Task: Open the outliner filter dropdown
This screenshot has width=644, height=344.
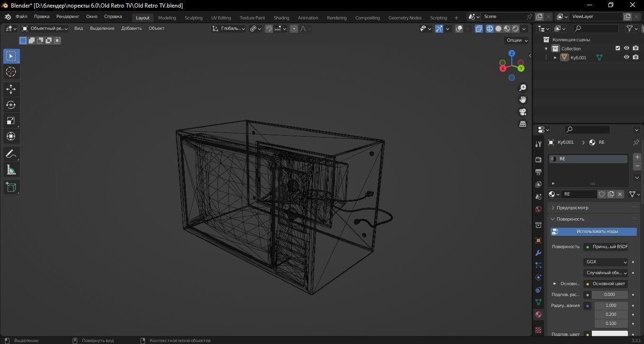Action: coord(632,28)
